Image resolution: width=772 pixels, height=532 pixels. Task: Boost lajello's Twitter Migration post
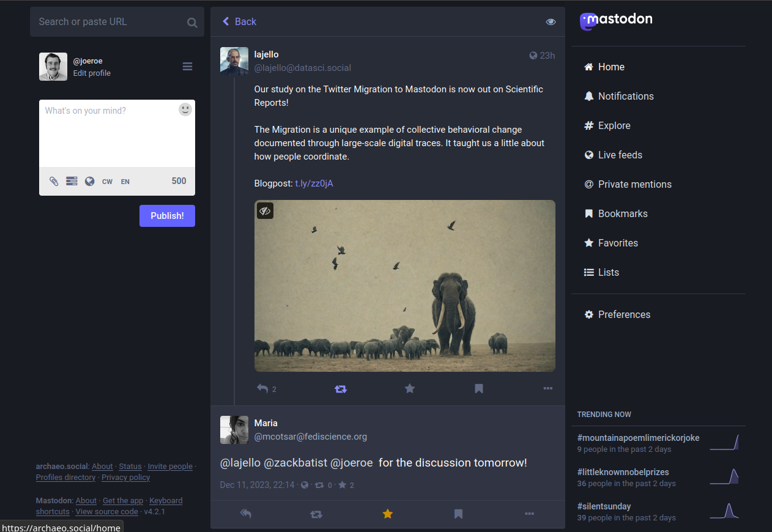[341, 388]
